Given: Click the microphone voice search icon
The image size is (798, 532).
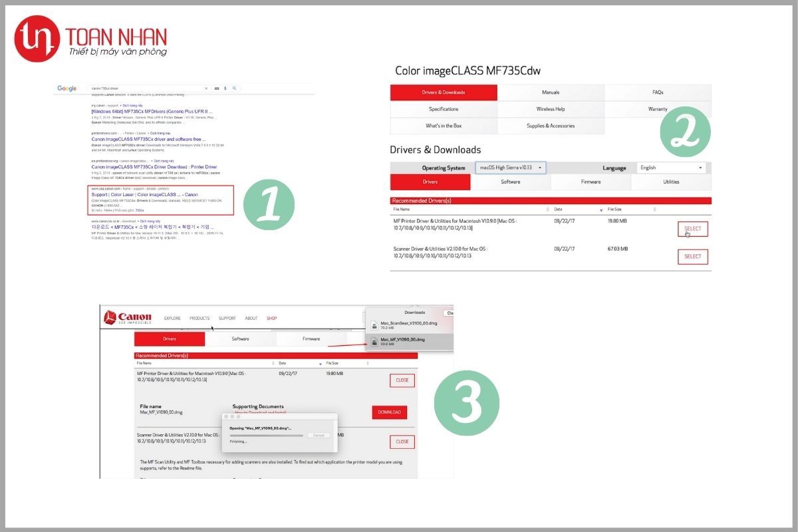Looking at the screenshot, I should (x=225, y=88).
